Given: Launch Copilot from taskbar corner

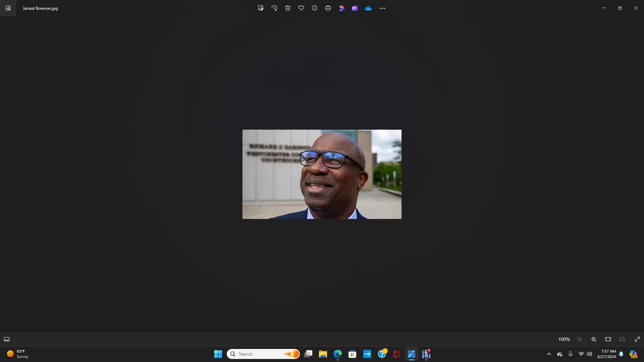Looking at the screenshot, I should coord(633,354).
